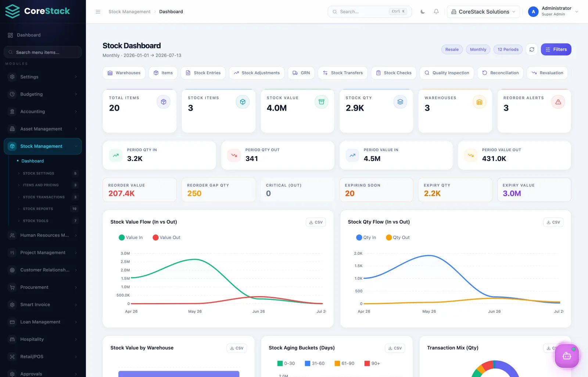The height and width of the screenshot is (377, 588).
Task: Open AI assistant chatbot bubble
Action: pos(567,356)
